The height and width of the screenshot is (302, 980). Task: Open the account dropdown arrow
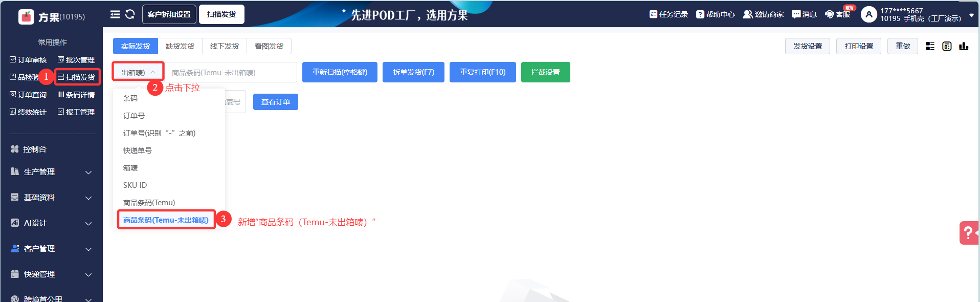click(x=971, y=15)
